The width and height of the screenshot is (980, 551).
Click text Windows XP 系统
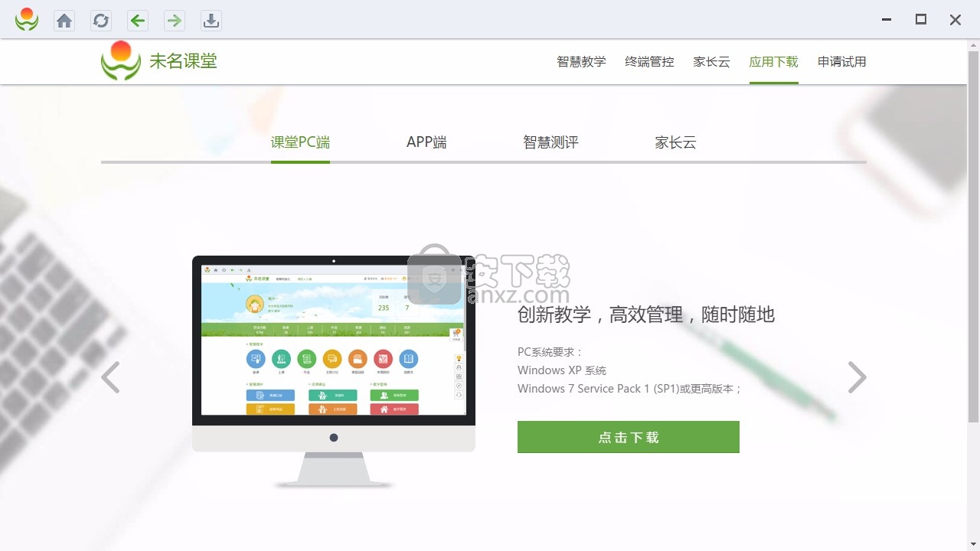click(562, 370)
